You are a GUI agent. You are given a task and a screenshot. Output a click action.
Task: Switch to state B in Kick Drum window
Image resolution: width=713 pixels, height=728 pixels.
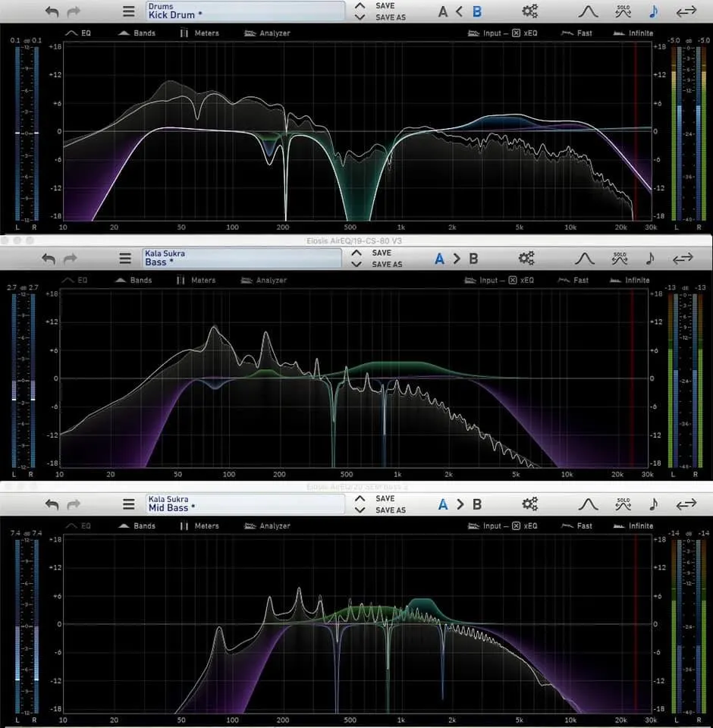pyautogui.click(x=477, y=11)
